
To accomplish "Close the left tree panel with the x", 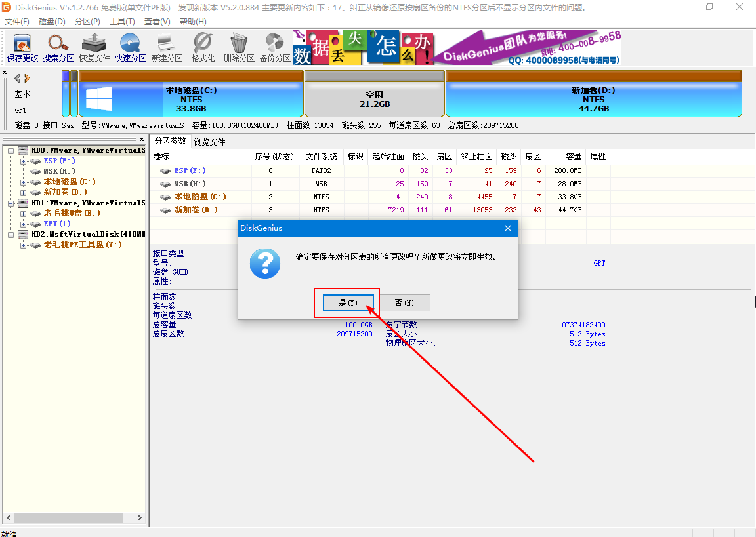I will [x=142, y=139].
